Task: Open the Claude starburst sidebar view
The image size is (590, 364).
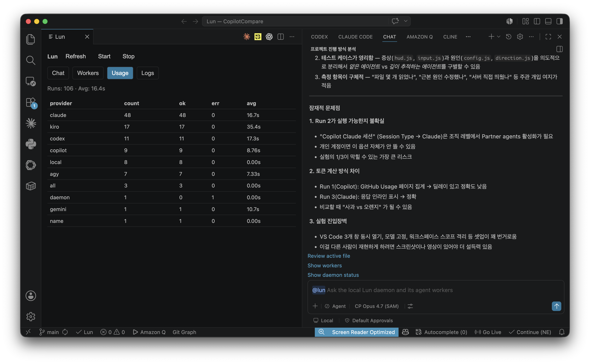Action: click(x=31, y=123)
